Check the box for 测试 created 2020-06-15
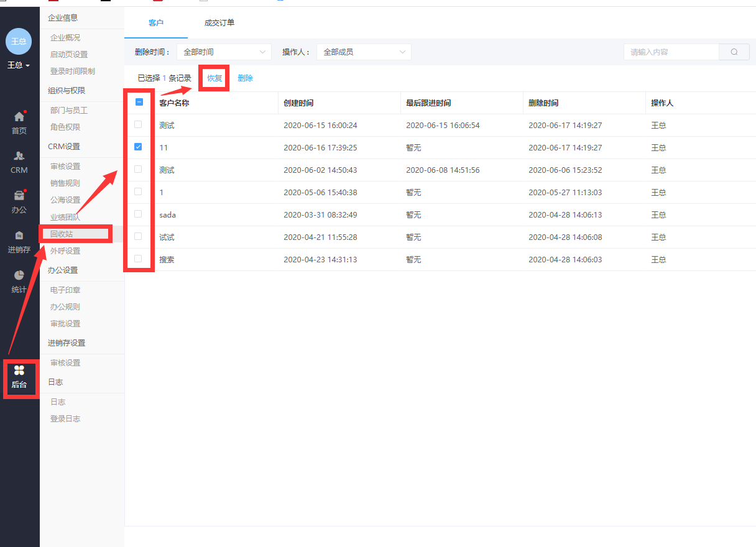 138,124
